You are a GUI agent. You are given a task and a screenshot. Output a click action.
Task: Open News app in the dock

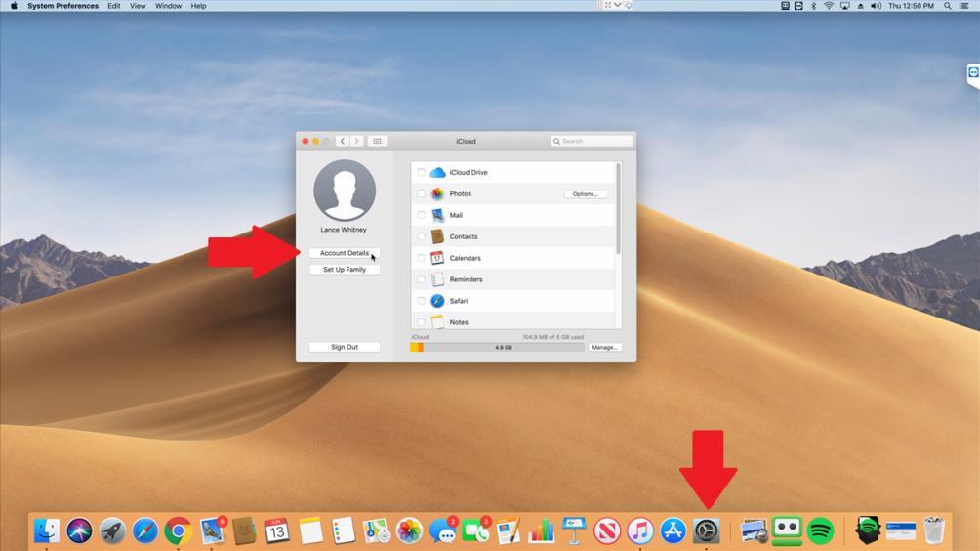point(607,531)
